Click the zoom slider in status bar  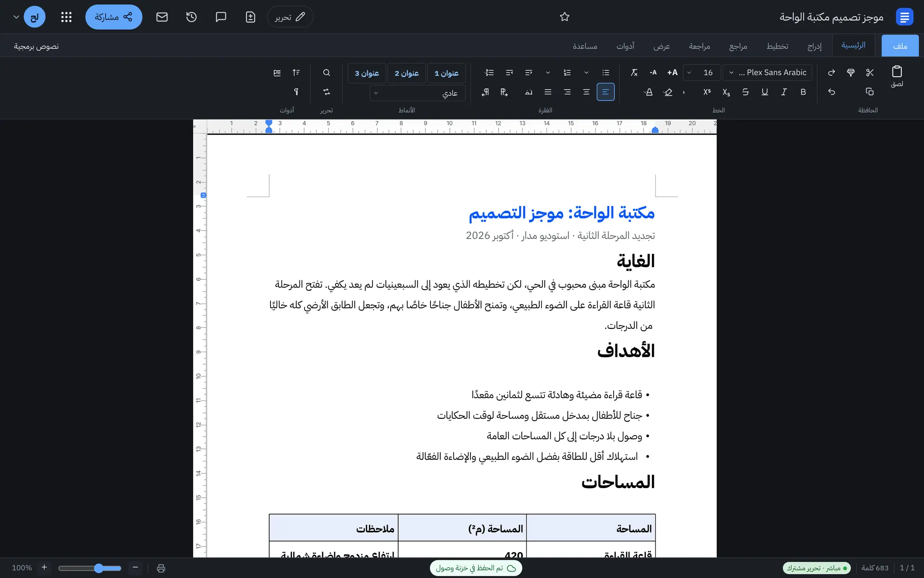pos(89,568)
